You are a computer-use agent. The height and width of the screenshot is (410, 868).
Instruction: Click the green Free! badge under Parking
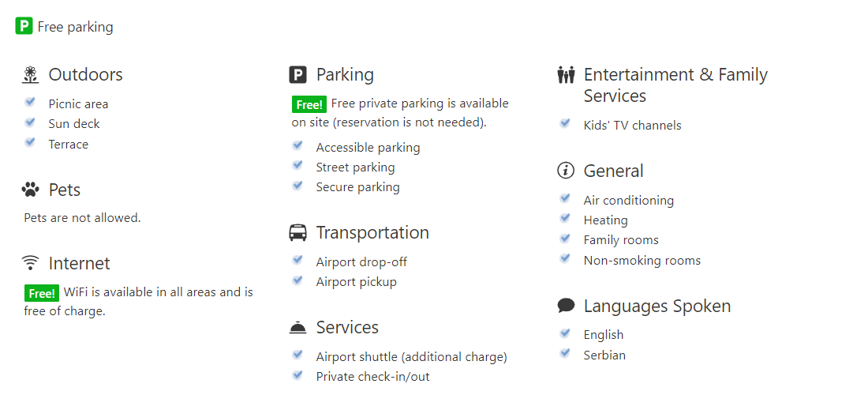pyautogui.click(x=309, y=104)
